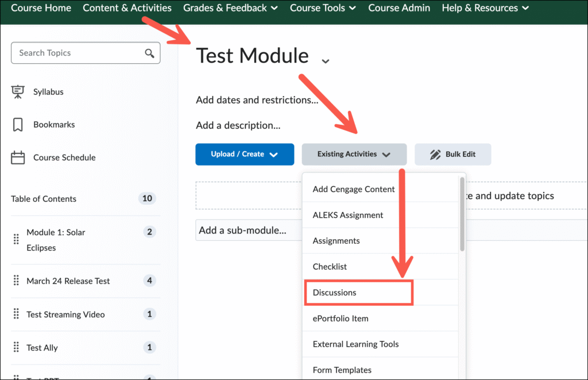Screen dimensions: 588x380
Task: Select External Learning Tools
Action: 380,344
